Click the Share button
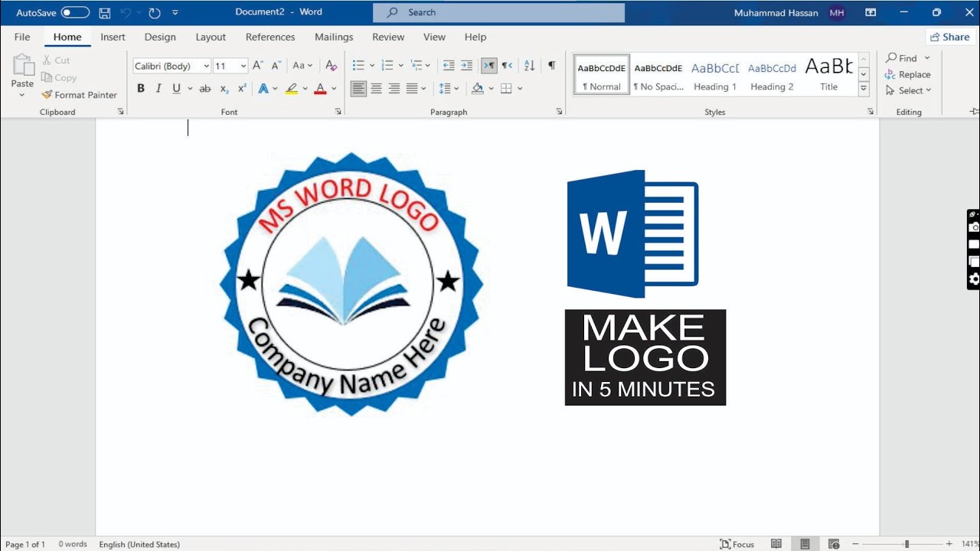The height and width of the screenshot is (551, 980). pyautogui.click(x=950, y=37)
